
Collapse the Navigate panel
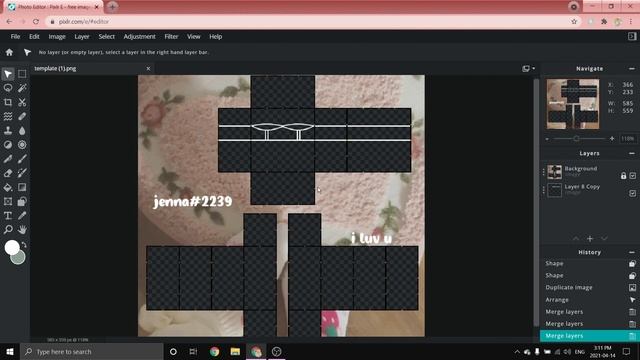[631, 69]
